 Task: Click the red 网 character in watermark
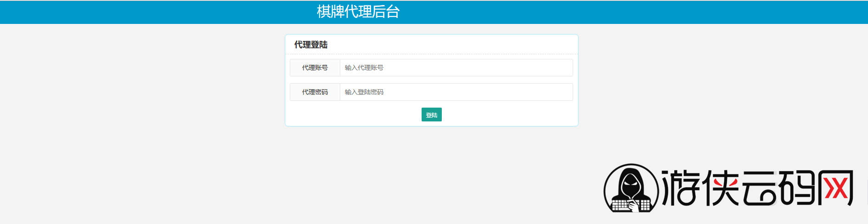click(x=836, y=188)
